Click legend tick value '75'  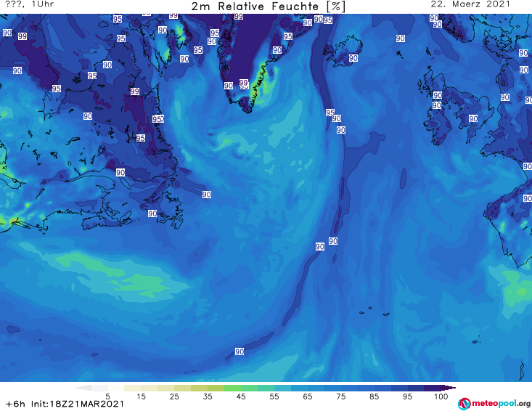(x=340, y=396)
